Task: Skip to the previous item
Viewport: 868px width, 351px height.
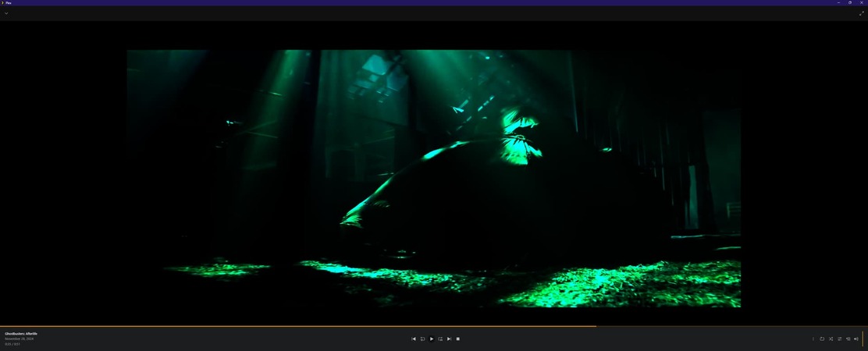Action: pos(414,339)
